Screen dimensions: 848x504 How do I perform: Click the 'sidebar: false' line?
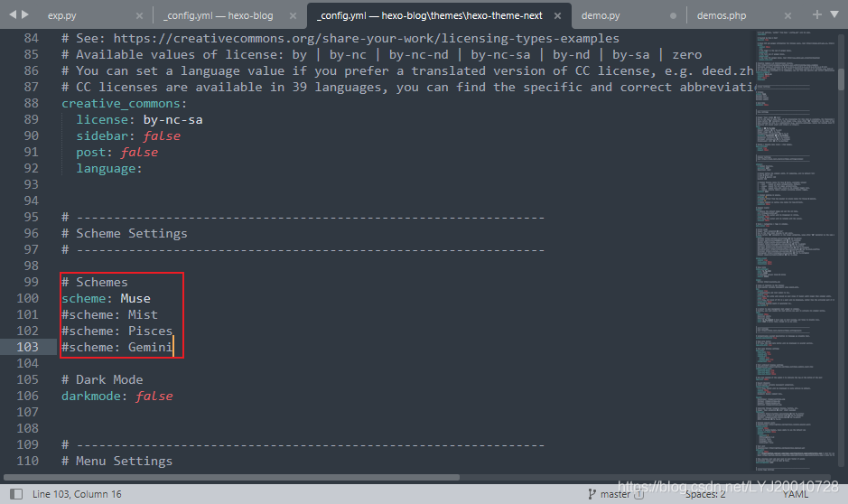coord(128,135)
